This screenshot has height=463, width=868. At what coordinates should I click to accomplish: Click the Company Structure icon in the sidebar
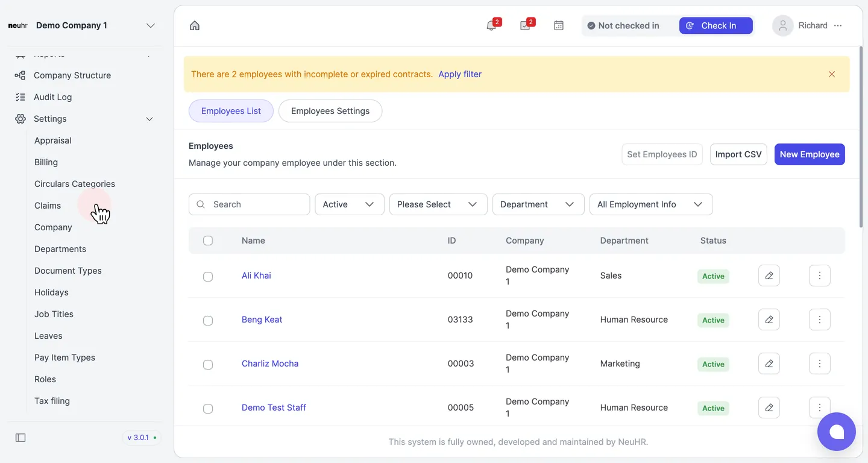[x=20, y=75]
